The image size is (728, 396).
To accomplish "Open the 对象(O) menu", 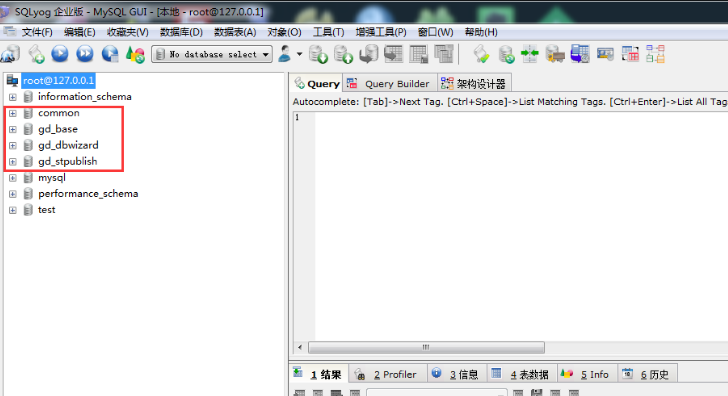I will click(x=284, y=32).
